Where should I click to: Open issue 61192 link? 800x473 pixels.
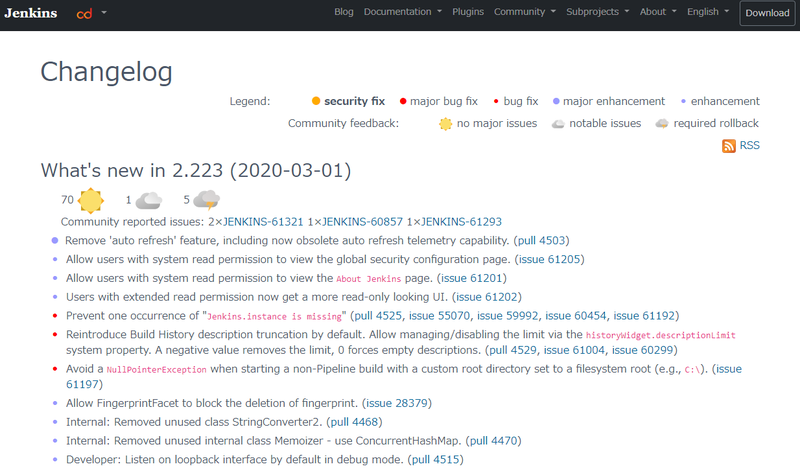pyautogui.click(x=644, y=316)
